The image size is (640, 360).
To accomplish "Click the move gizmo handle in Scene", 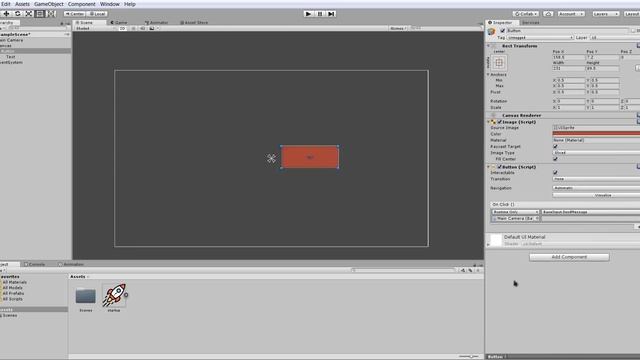I will point(271,158).
